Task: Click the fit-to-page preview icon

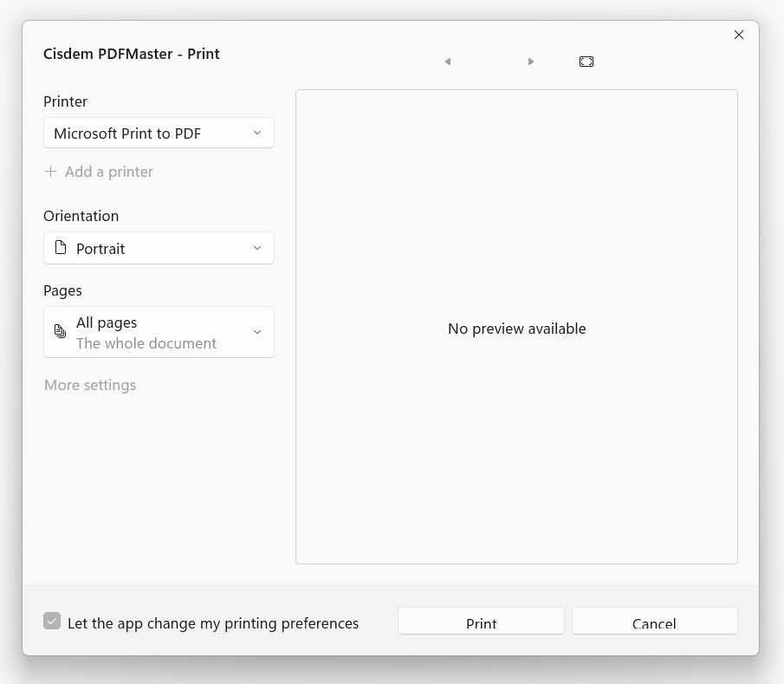Action: click(x=586, y=62)
